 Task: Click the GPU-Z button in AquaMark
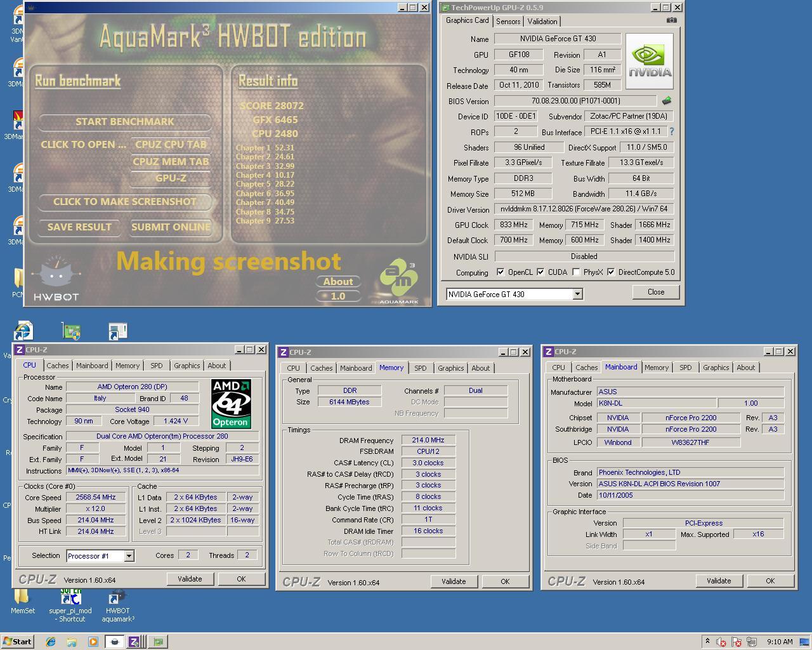tap(171, 178)
